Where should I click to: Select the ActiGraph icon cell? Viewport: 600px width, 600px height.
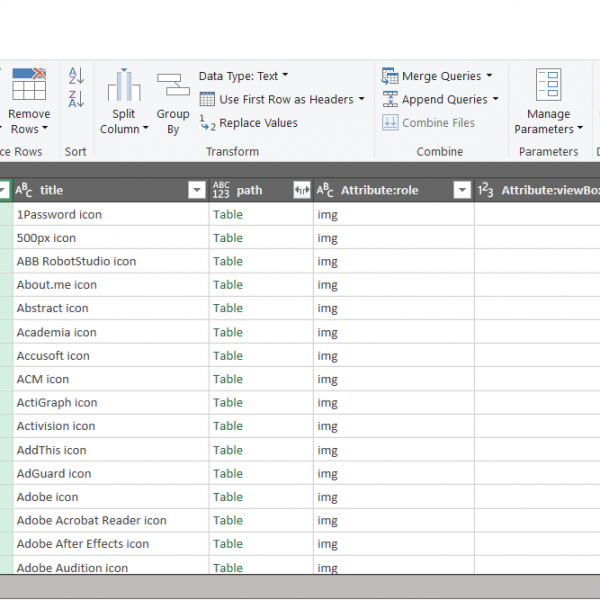pyautogui.click(x=111, y=403)
